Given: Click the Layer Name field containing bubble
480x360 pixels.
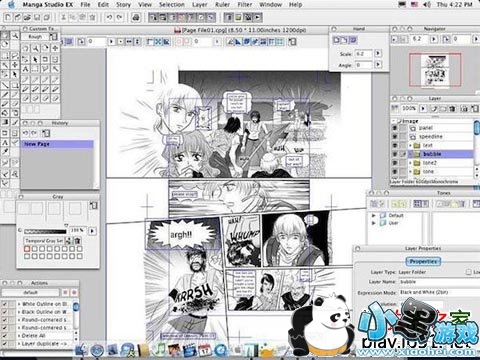Looking at the screenshot, I should [439, 282].
